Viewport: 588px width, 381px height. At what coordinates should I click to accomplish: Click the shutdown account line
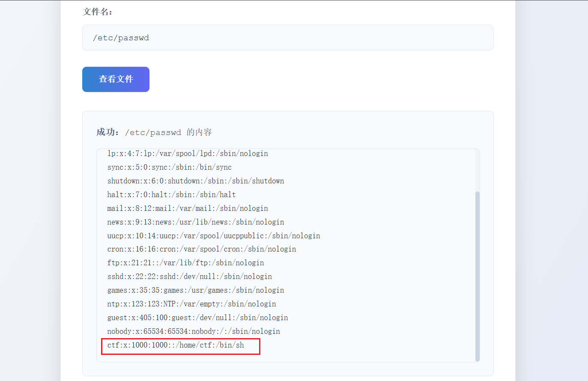click(195, 181)
